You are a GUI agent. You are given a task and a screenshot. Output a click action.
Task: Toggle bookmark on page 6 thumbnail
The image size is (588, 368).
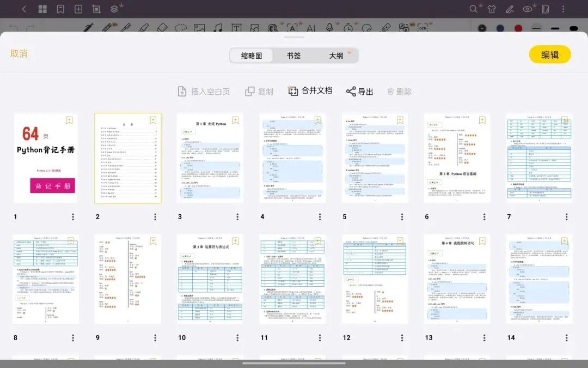482,120
